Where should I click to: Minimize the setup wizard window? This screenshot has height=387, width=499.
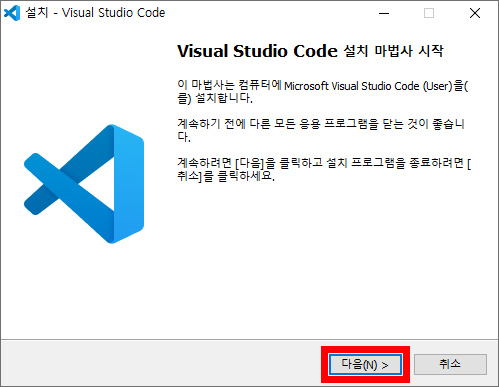[x=384, y=13]
